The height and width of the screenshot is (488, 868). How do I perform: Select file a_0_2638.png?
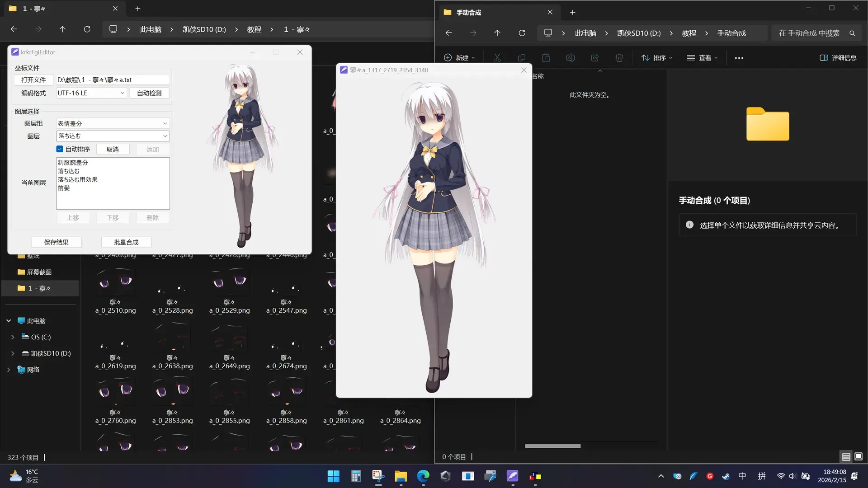point(172,346)
